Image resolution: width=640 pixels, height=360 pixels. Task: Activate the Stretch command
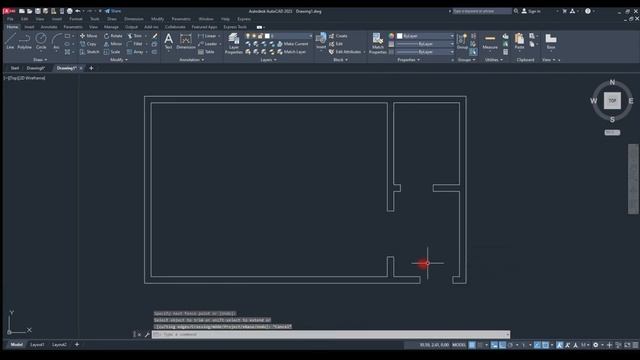coord(89,52)
